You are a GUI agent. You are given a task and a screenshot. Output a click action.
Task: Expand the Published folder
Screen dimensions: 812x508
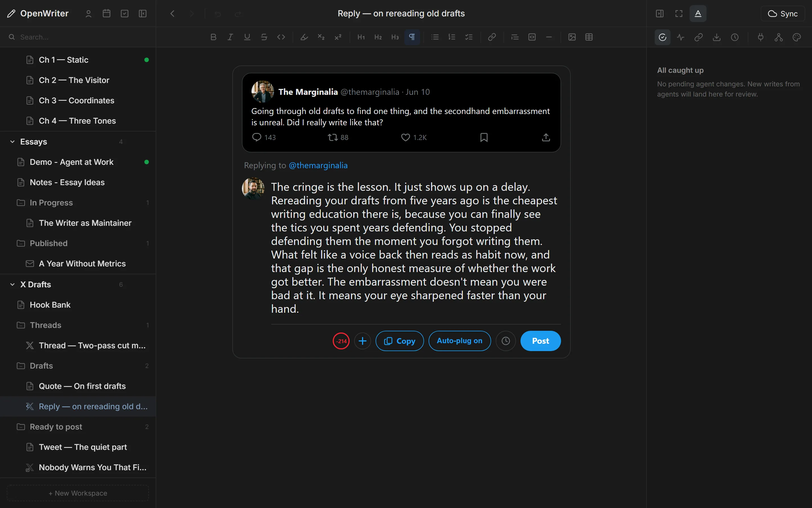coord(78,243)
